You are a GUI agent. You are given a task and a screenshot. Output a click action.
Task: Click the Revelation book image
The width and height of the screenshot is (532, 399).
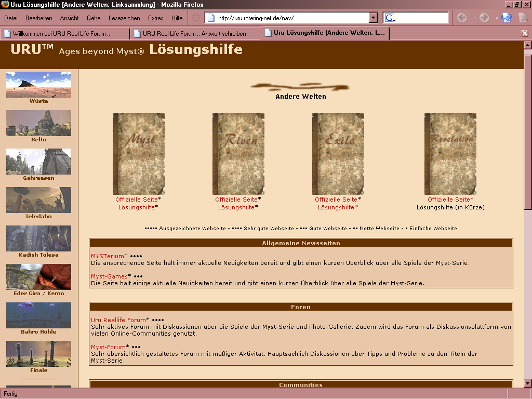(x=450, y=154)
